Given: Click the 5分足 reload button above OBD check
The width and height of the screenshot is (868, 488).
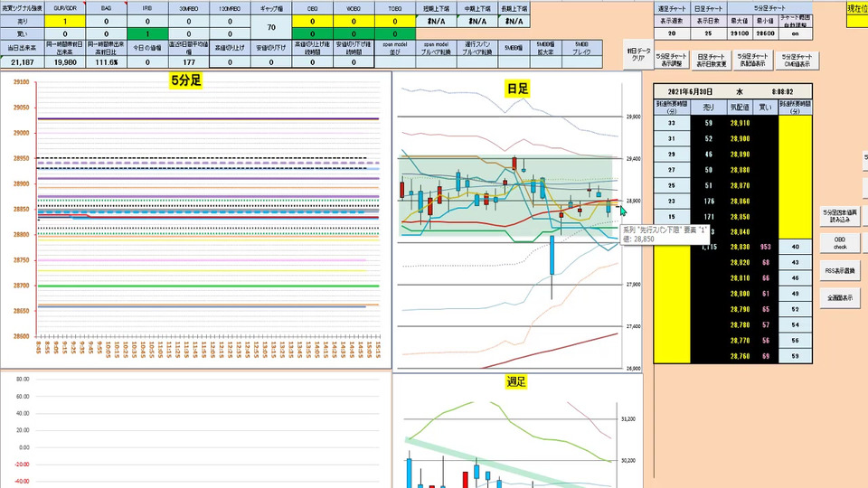Looking at the screenshot, I should point(840,216).
